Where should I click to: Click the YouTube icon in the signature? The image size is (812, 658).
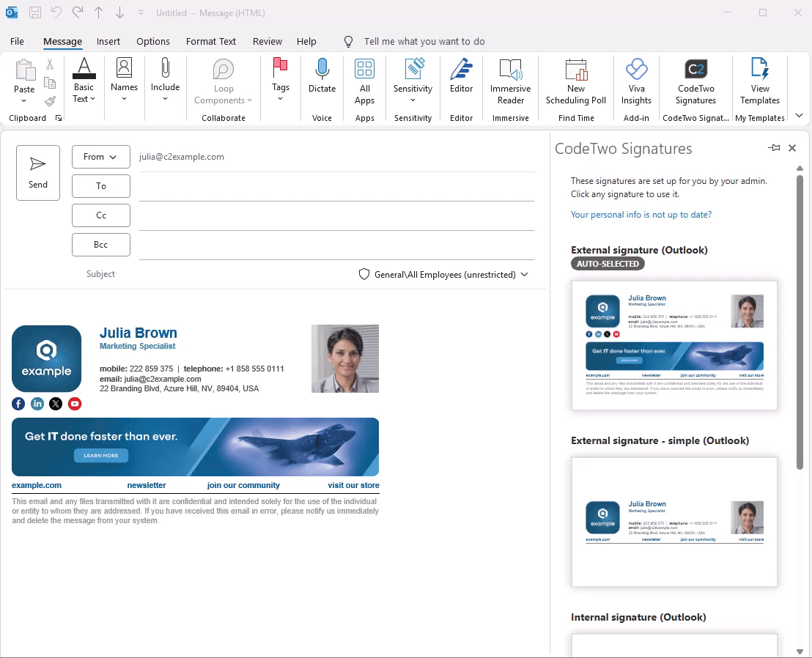click(75, 404)
